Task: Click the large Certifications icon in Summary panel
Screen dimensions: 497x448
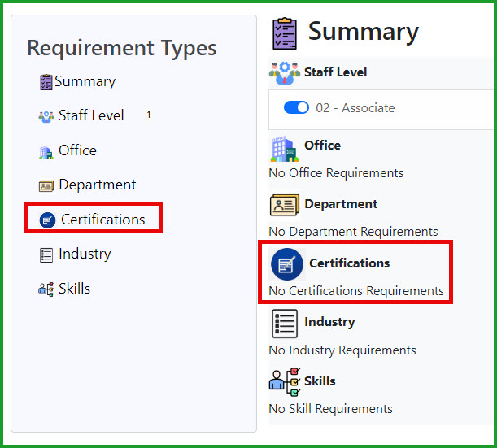Action: coord(287,264)
